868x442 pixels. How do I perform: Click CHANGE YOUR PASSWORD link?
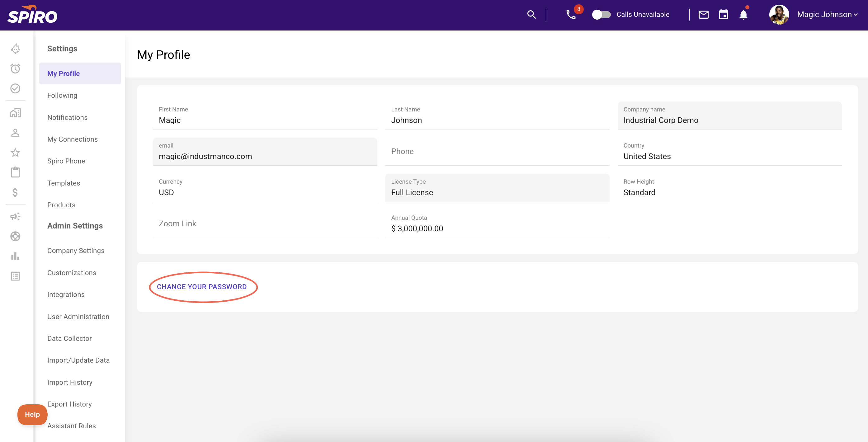(x=201, y=287)
